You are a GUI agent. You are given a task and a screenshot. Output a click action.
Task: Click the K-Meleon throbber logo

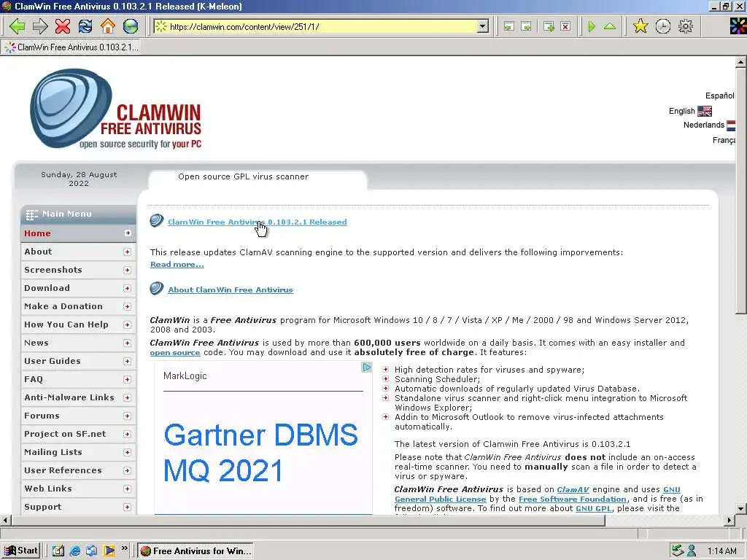point(738,26)
